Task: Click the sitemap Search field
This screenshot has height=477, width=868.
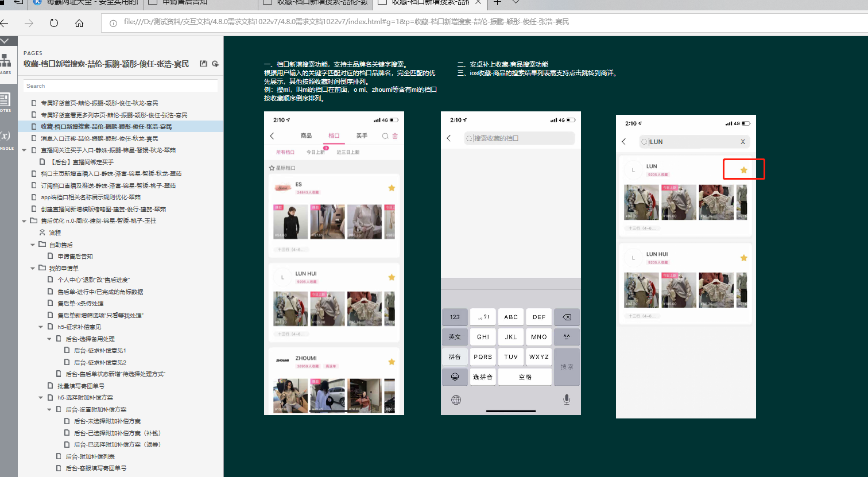Action: tap(121, 86)
